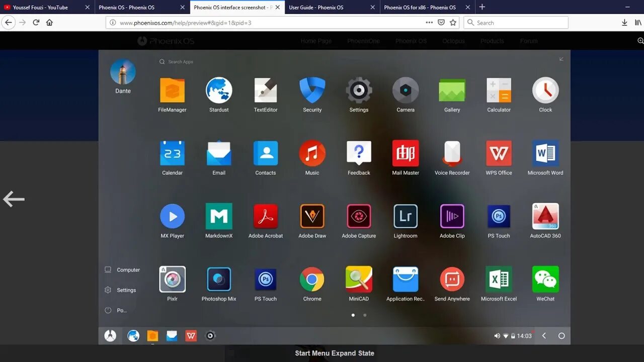Open the Chrome browser app
The image size is (644, 362).
coord(312,279)
